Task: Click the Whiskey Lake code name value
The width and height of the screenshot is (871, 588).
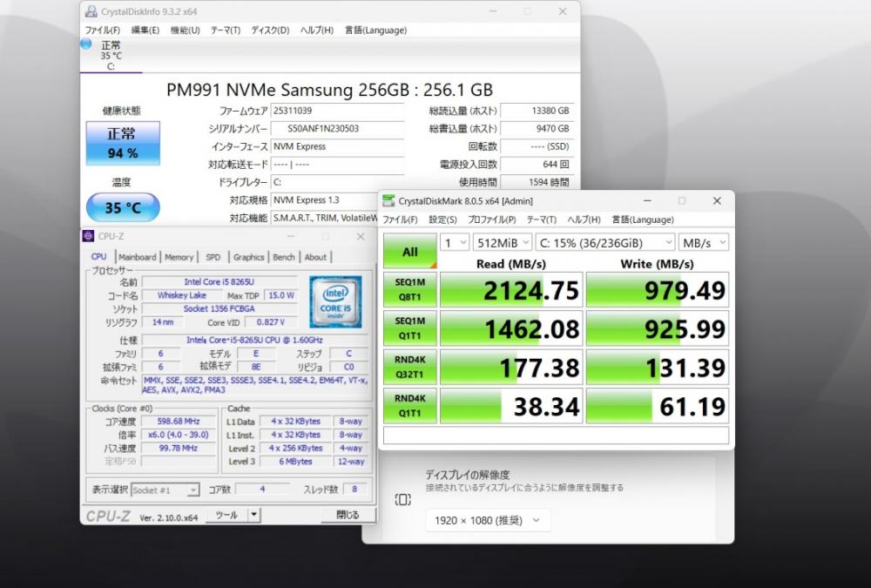Action: point(182,295)
